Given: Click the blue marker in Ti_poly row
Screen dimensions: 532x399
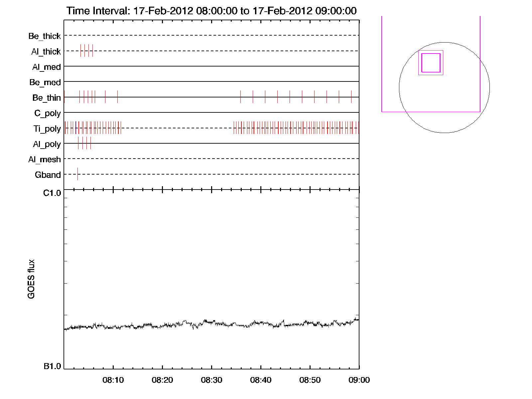Looking at the screenshot, I should [x=76, y=128].
